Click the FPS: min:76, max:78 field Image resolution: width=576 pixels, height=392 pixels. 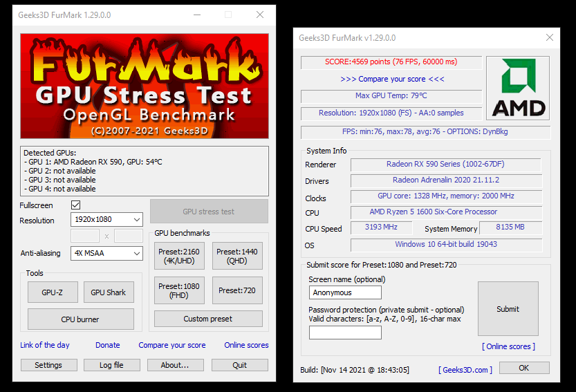click(425, 132)
